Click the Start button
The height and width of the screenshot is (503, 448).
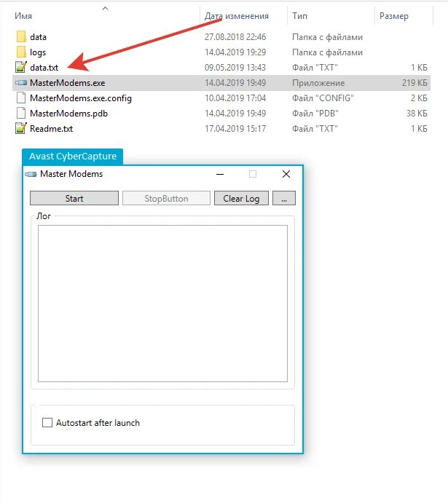74,198
